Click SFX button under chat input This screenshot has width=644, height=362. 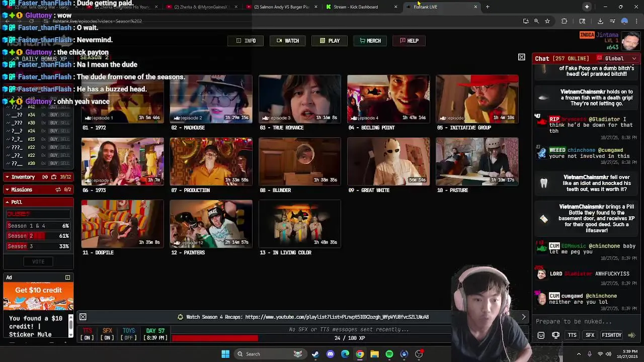point(590,335)
